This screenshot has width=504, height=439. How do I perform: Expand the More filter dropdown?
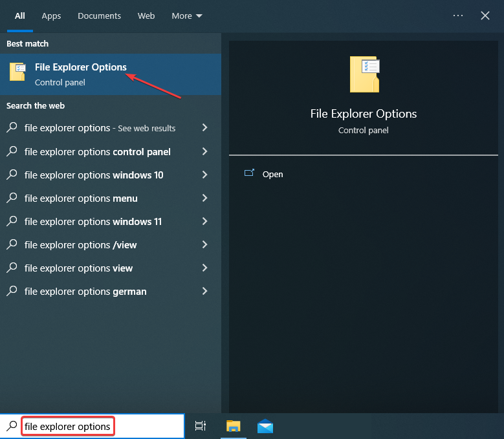pos(187,16)
